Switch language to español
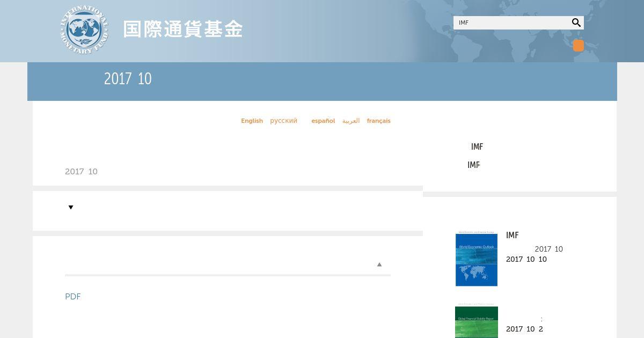This screenshot has width=644, height=338. point(323,121)
